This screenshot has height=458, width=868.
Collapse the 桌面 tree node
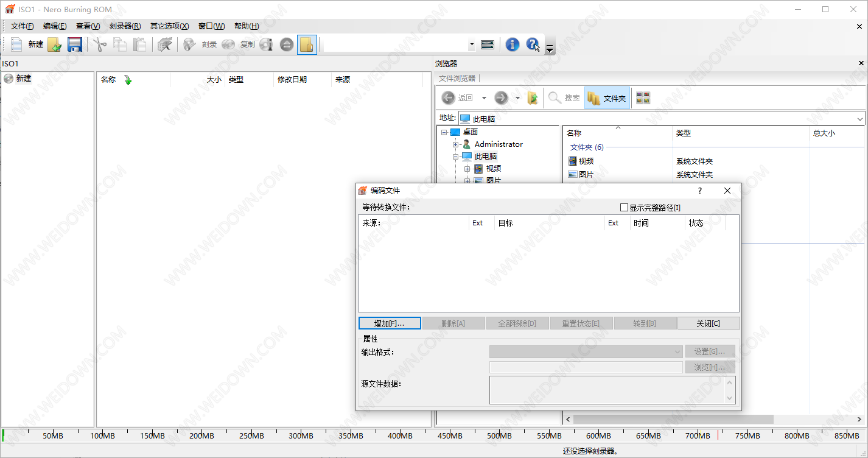[x=444, y=132]
